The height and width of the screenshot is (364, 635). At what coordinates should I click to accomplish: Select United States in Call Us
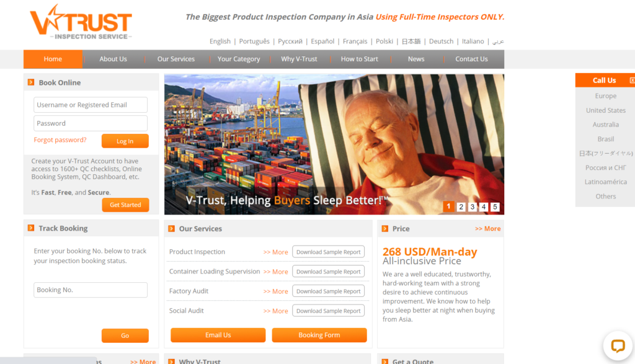point(605,110)
